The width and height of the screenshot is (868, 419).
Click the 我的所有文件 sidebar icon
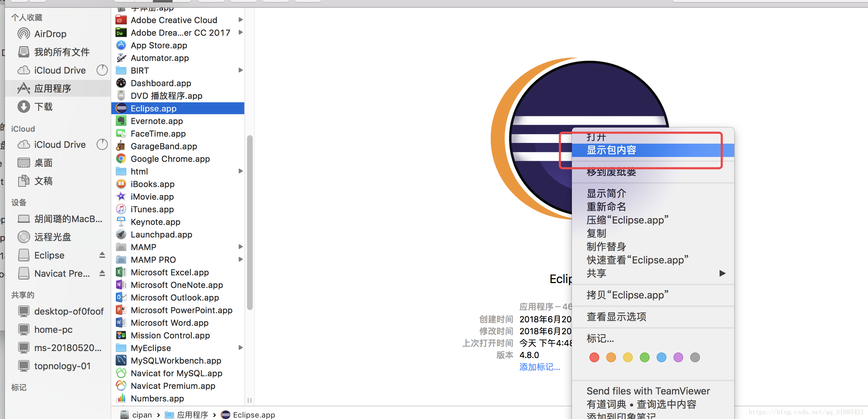pos(24,52)
